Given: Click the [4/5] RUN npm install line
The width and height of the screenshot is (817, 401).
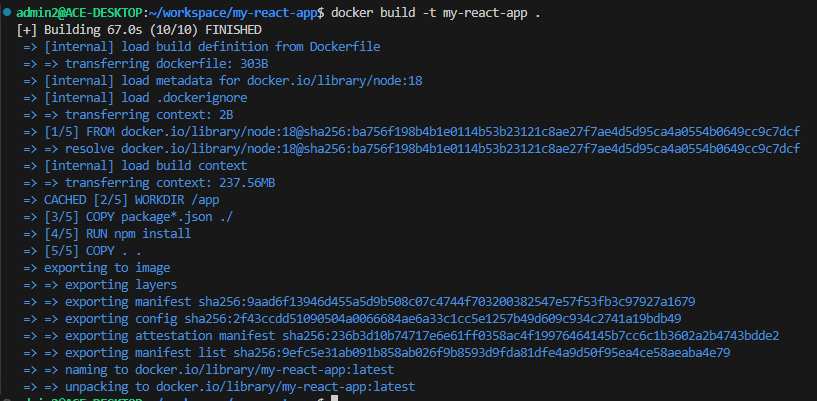Looking at the screenshot, I should click(x=107, y=234).
